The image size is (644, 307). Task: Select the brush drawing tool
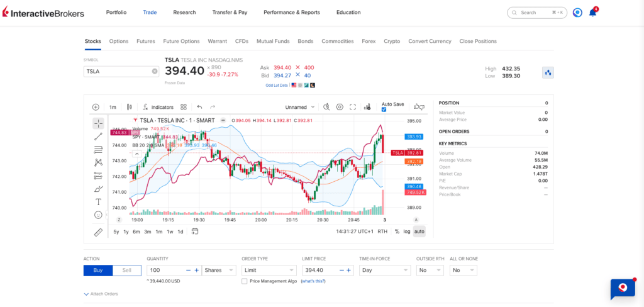pyautogui.click(x=98, y=189)
